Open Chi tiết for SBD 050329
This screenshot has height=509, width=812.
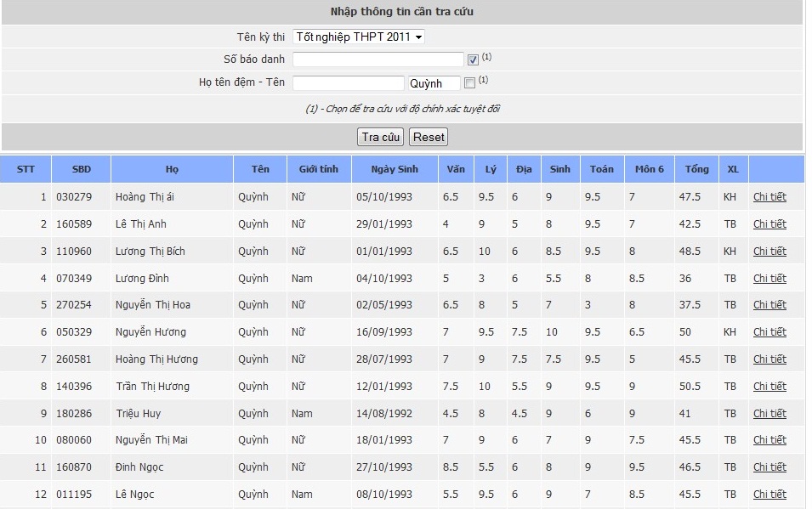click(x=769, y=332)
